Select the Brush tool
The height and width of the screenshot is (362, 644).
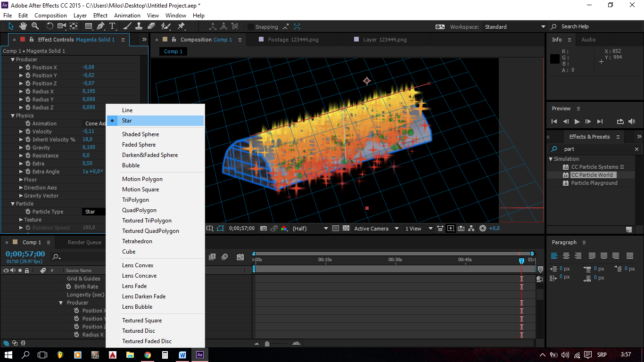click(128, 26)
